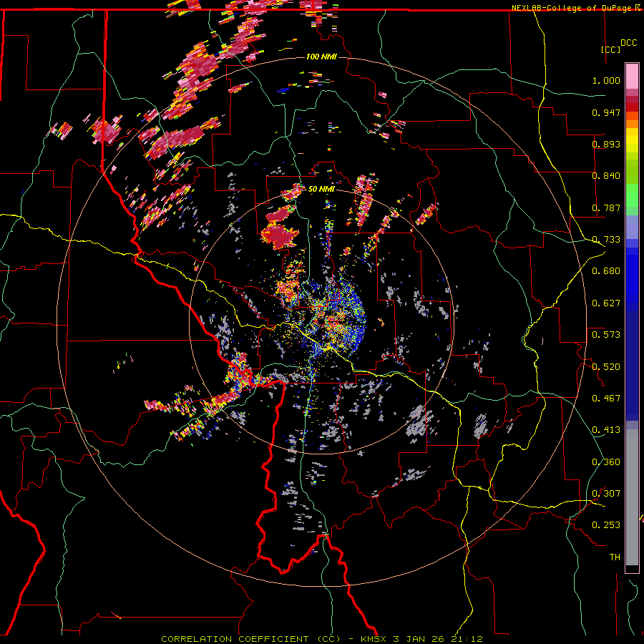This screenshot has height=644, width=644.
Task: Select the 0.627 scale value
Action: point(606,303)
